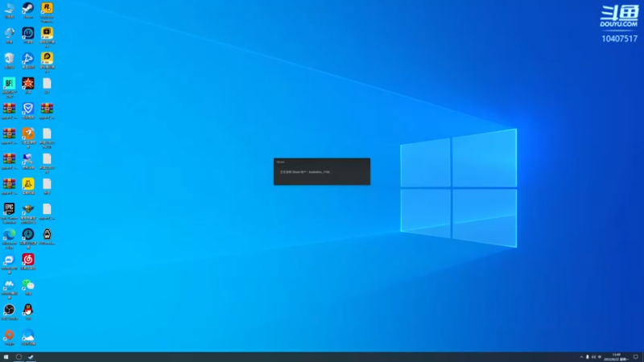Viewport: 644px width, 362px height.
Task: Select the orange Origin desktop icon
Action: coord(9,335)
